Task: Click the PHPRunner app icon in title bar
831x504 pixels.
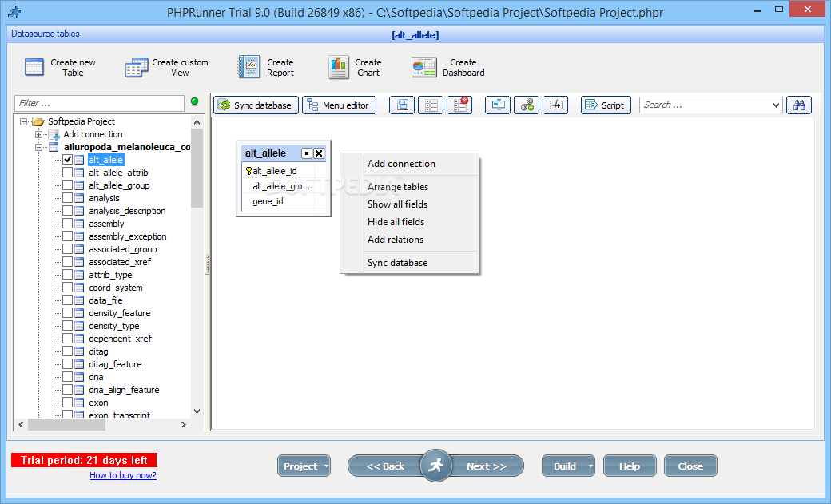Action: pyautogui.click(x=15, y=12)
